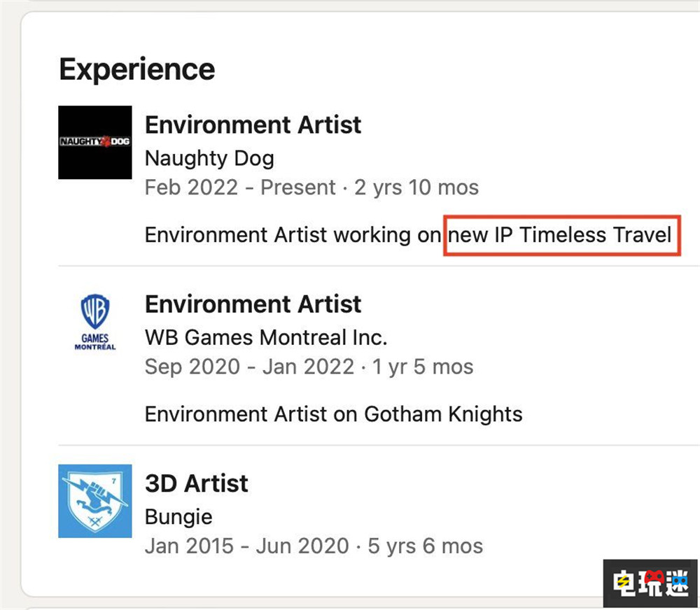Select the Sep 2020 - Jan 2022 dates
The image size is (700, 610).
pos(250,367)
